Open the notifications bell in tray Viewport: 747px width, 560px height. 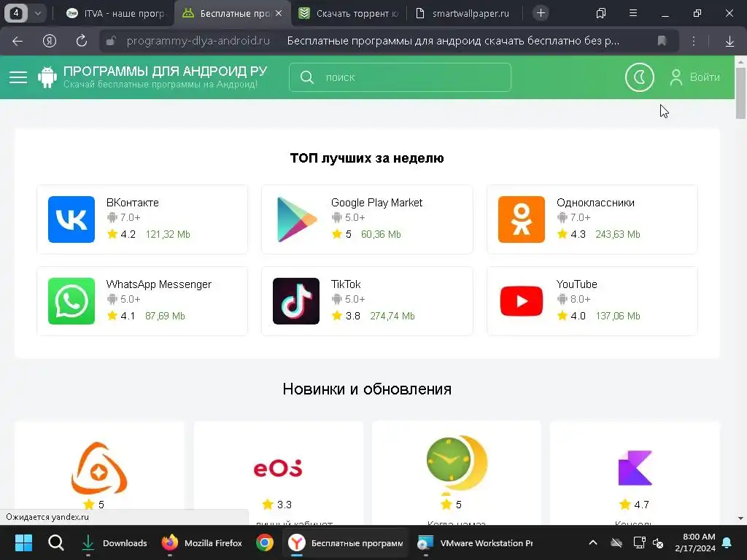pyautogui.click(x=727, y=542)
